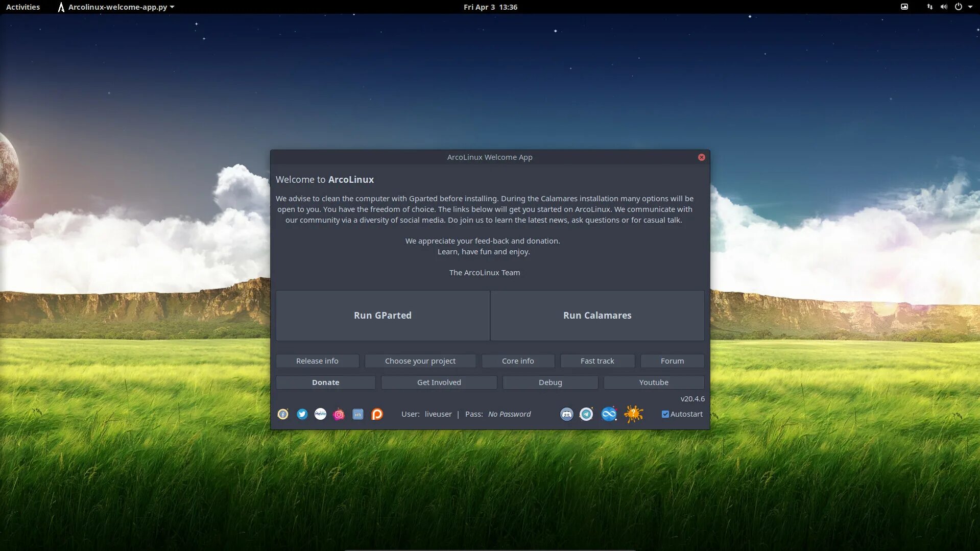The width and height of the screenshot is (980, 551).
Task: Uncheck the Autostart checkbox
Action: point(665,414)
